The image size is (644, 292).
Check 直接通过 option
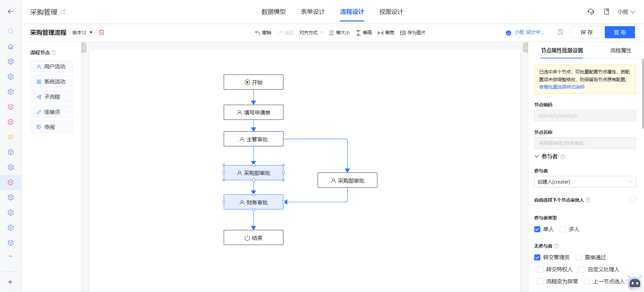click(x=579, y=257)
